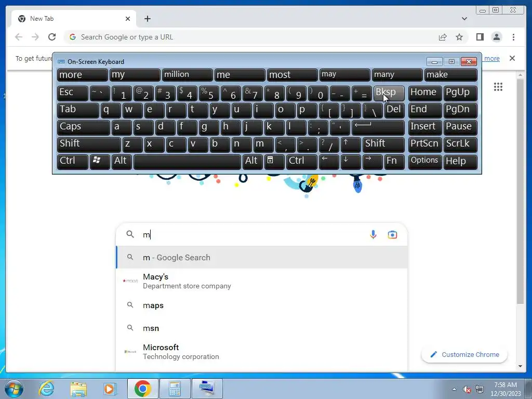Launch Internet Explorer from taskbar
This screenshot has width=532, height=399.
point(46,389)
